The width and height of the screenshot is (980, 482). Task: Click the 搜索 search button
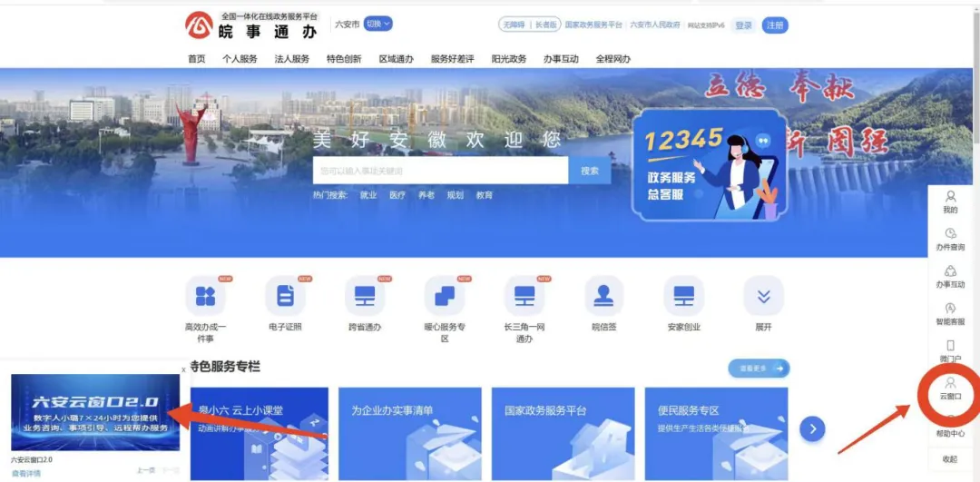pyautogui.click(x=590, y=170)
